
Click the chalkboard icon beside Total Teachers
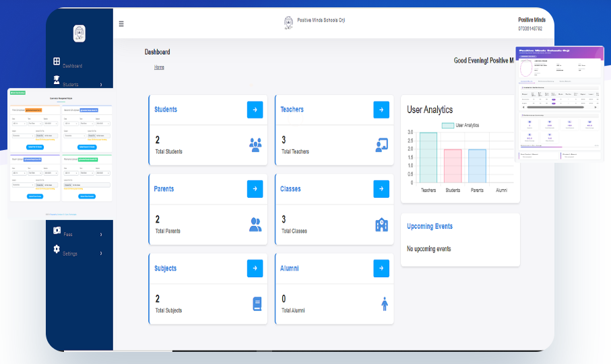pyautogui.click(x=381, y=145)
